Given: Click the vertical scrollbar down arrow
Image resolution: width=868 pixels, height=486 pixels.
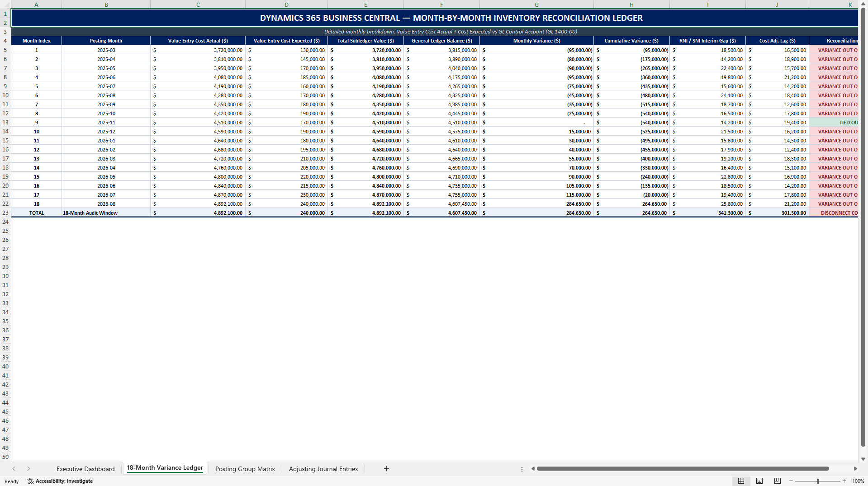Looking at the screenshot, I should [x=863, y=459].
